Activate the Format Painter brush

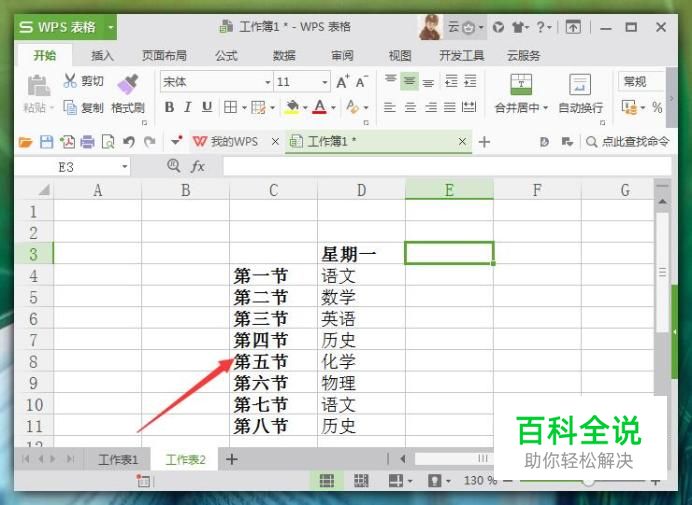pos(128,84)
